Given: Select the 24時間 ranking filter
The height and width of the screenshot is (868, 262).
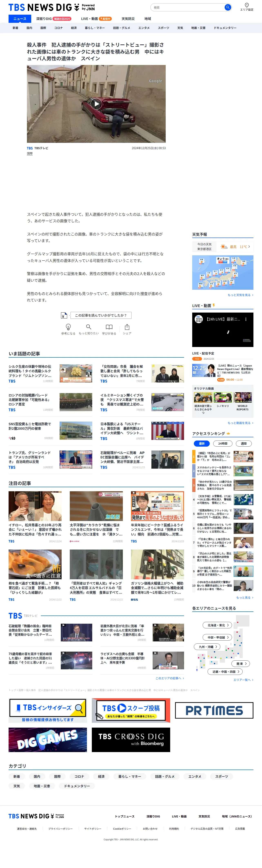Looking at the screenshot, I should click(x=223, y=443).
